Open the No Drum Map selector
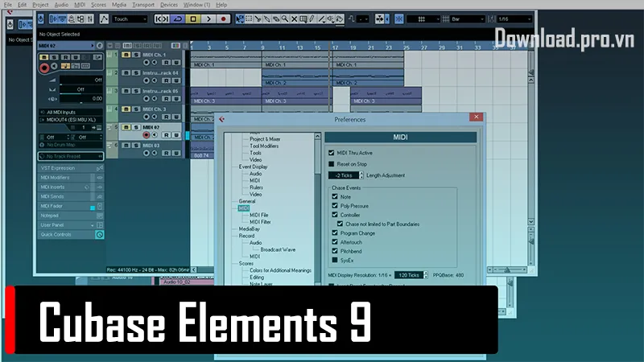This screenshot has height=362, width=644. point(70,145)
